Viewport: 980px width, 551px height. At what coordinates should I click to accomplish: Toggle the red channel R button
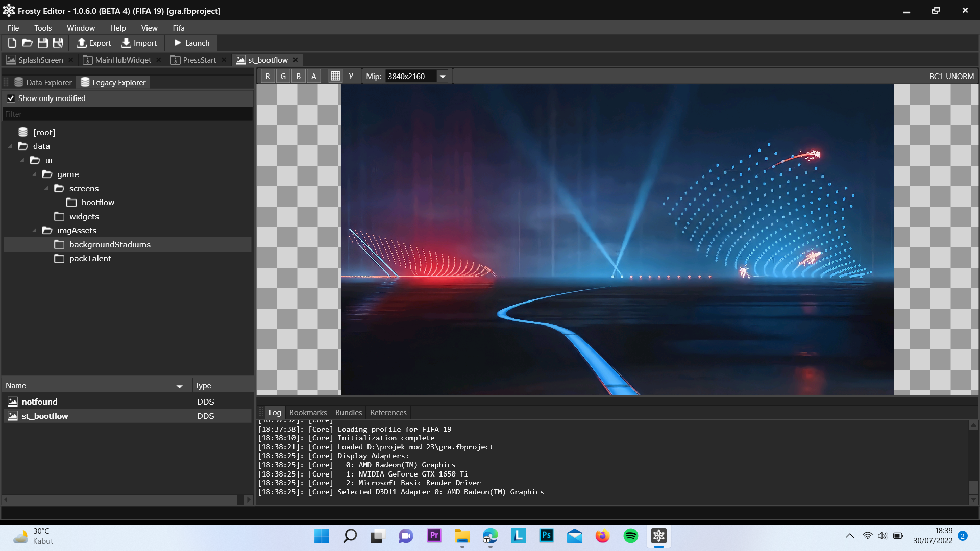pos(268,76)
